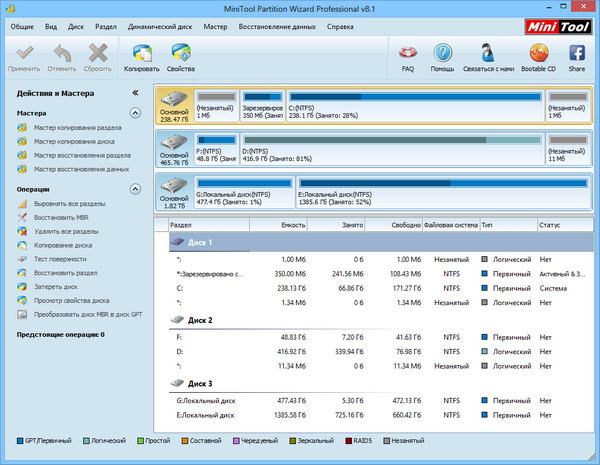Image resolution: width=600 pixels, height=465 pixels.
Task: Collapse the Действия и Мастера panel
Action: point(135,93)
